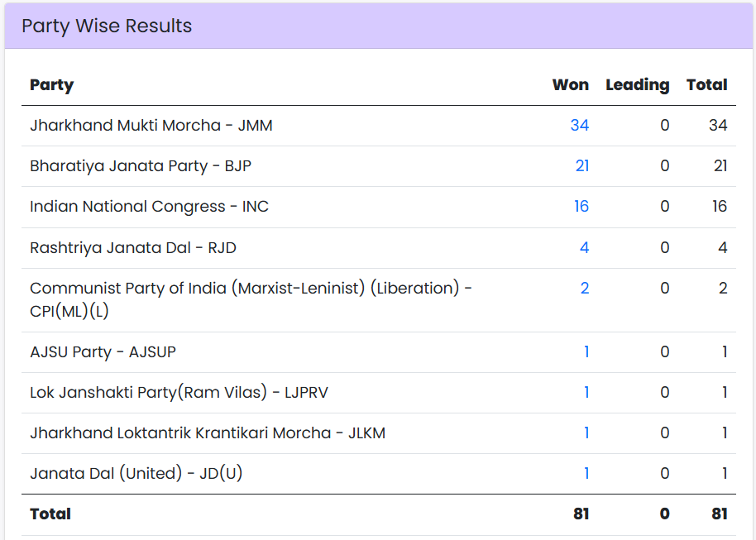The width and height of the screenshot is (756, 540).
Task: Open JD(U) won seats link
Action: pyautogui.click(x=586, y=473)
